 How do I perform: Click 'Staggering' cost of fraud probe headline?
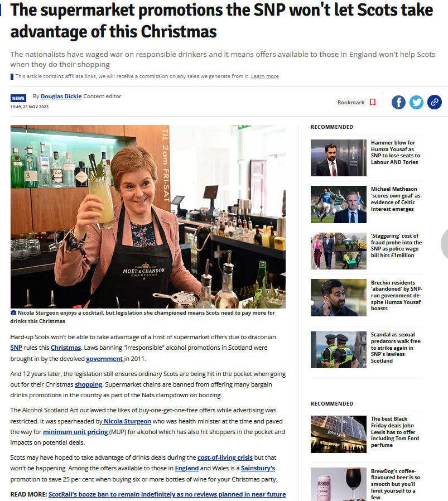pyautogui.click(x=396, y=245)
